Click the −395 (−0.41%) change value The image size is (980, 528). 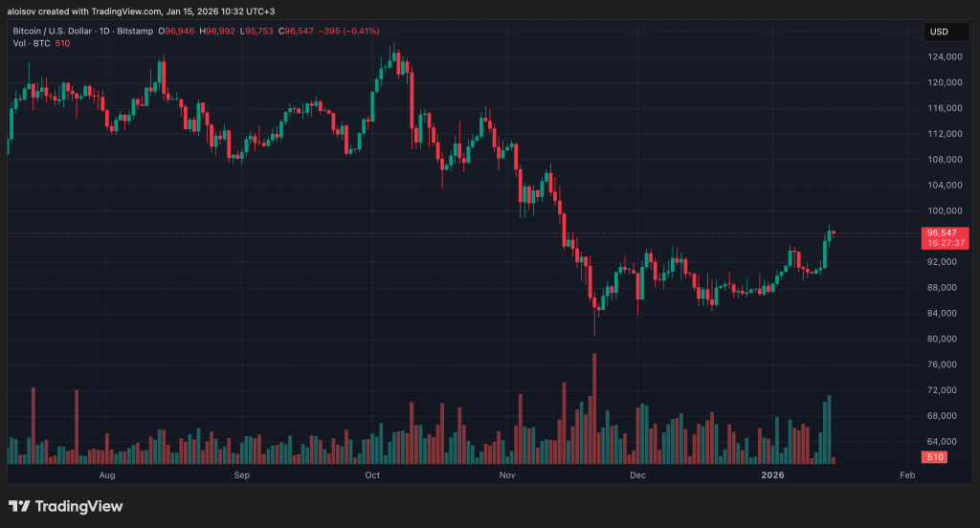[315, 32]
